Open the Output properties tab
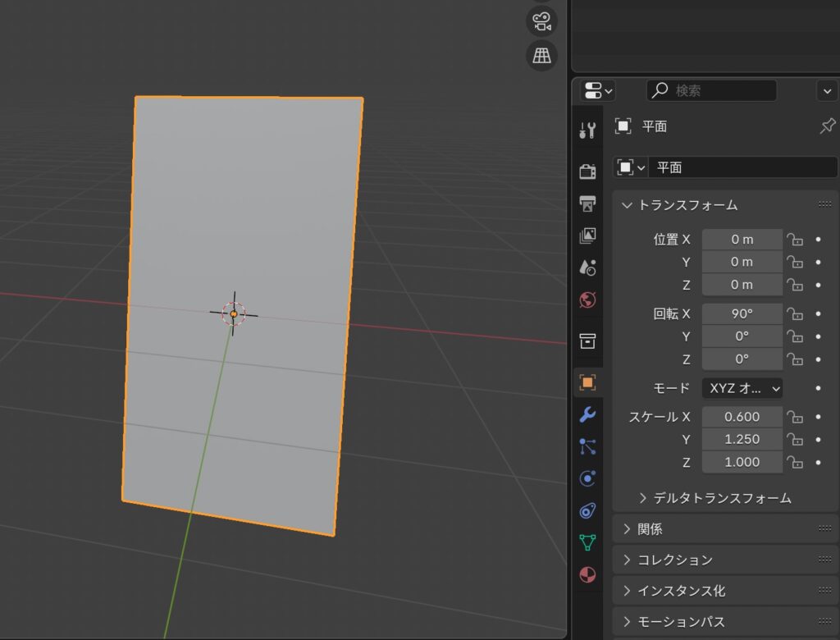 coord(587,203)
